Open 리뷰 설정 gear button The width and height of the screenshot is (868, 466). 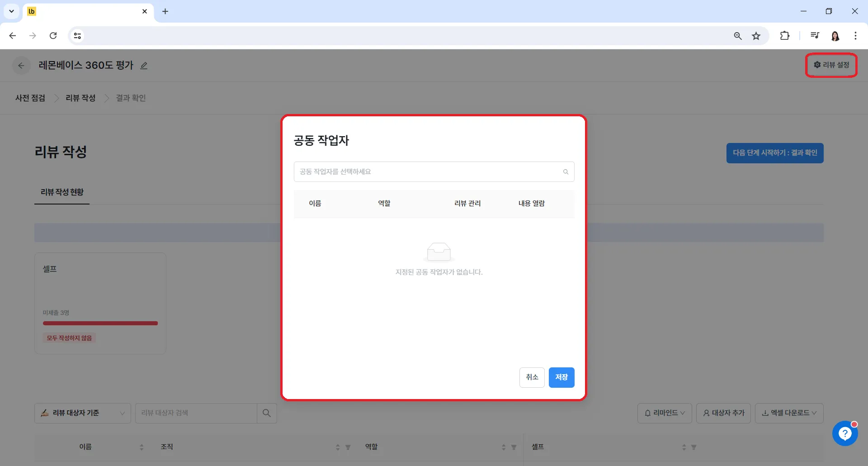(x=831, y=65)
